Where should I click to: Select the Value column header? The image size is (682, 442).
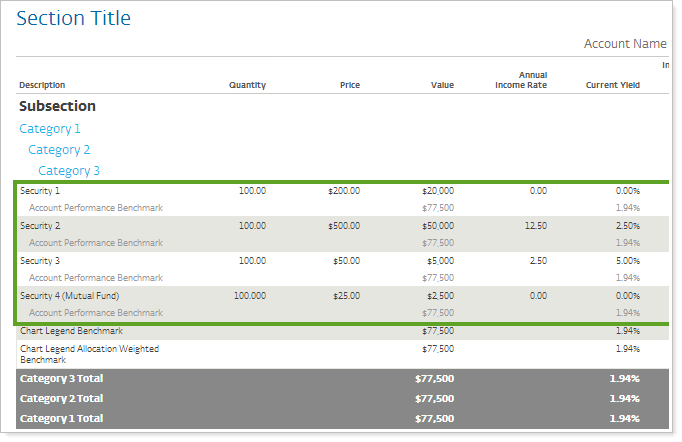(442, 86)
